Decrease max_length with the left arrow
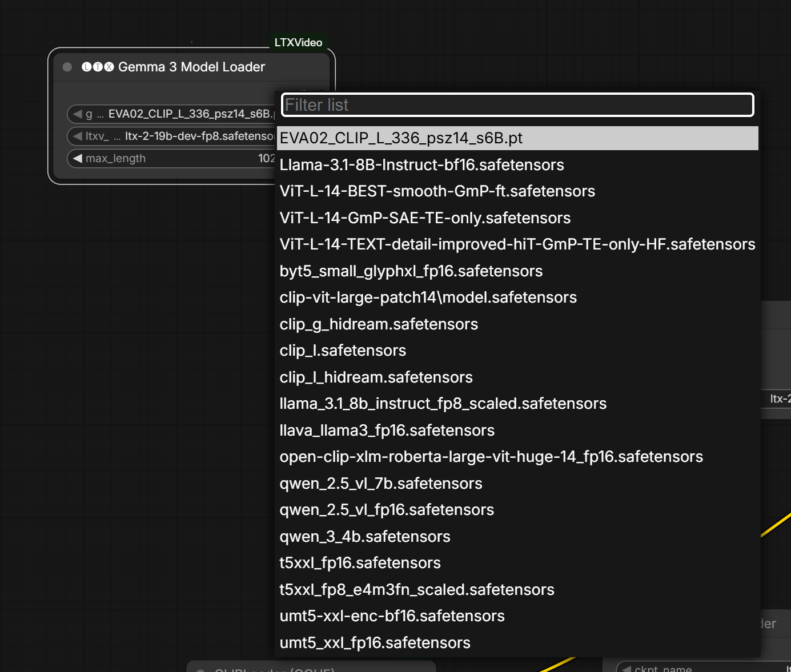The height and width of the screenshot is (672, 791). point(77,159)
